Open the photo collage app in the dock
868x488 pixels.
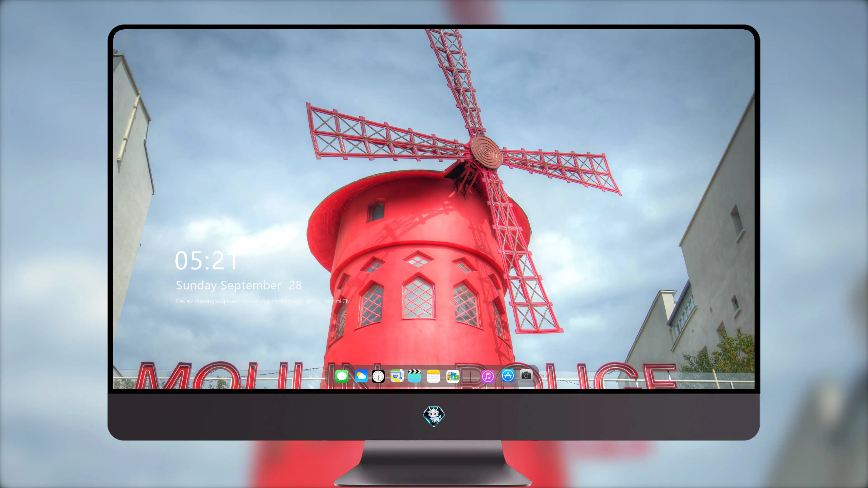(x=453, y=376)
